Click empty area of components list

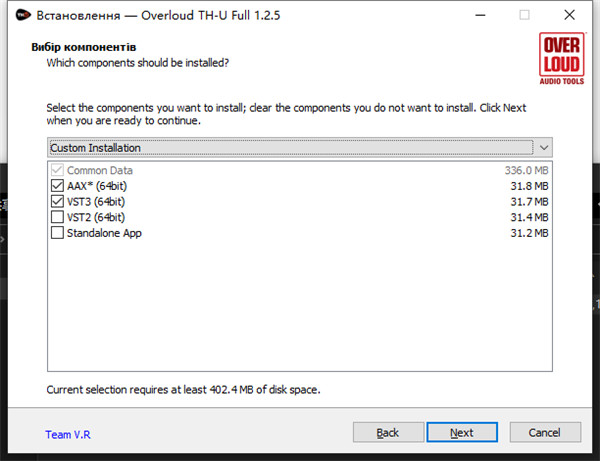[300, 306]
